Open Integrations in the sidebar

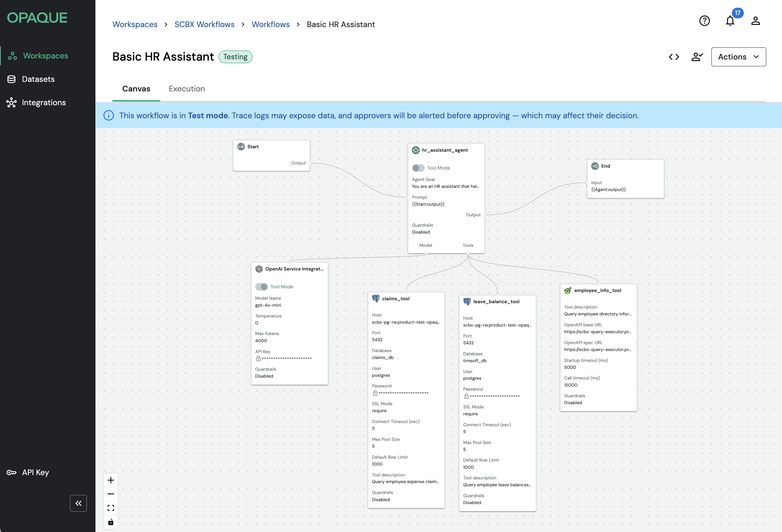[43, 103]
